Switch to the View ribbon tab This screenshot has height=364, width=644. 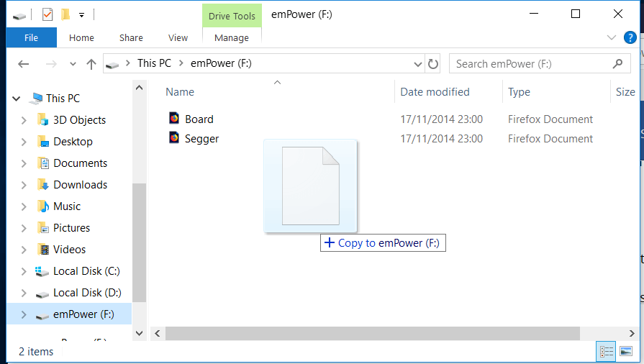pos(178,38)
